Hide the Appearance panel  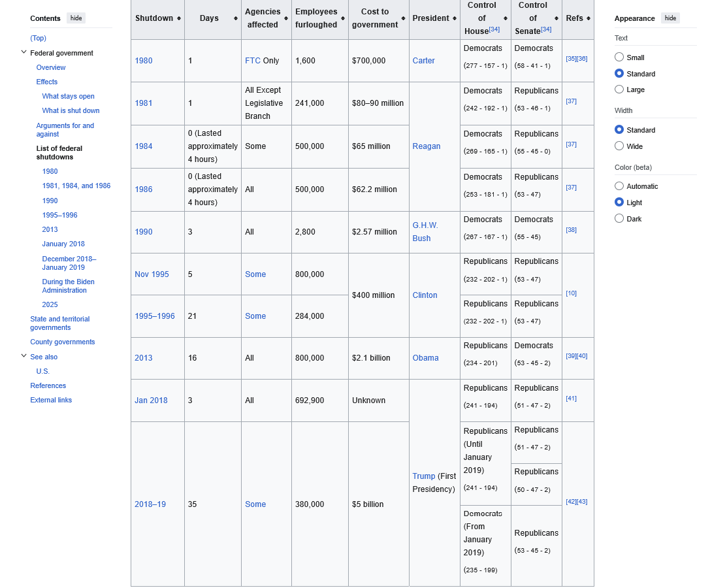670,18
